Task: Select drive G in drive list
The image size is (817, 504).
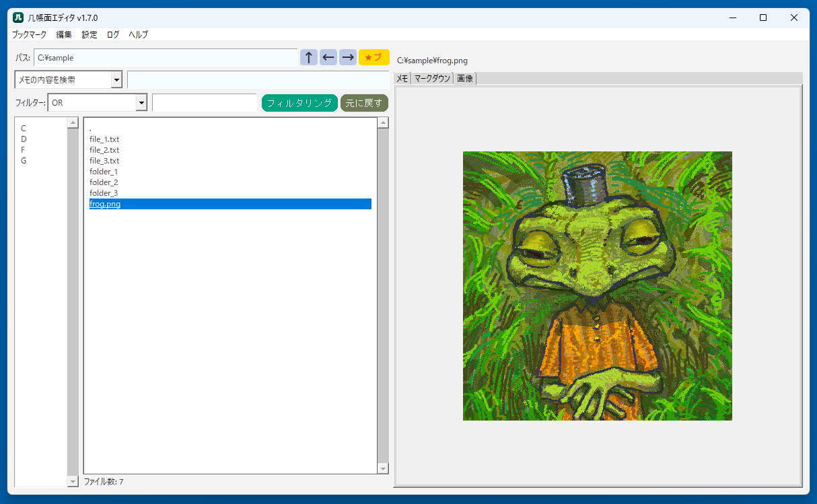Action: pyautogui.click(x=24, y=161)
